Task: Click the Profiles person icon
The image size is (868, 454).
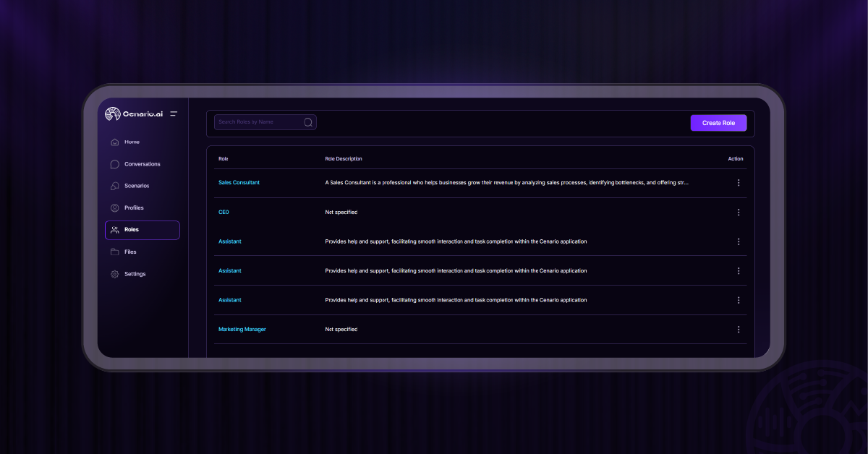Action: point(114,208)
